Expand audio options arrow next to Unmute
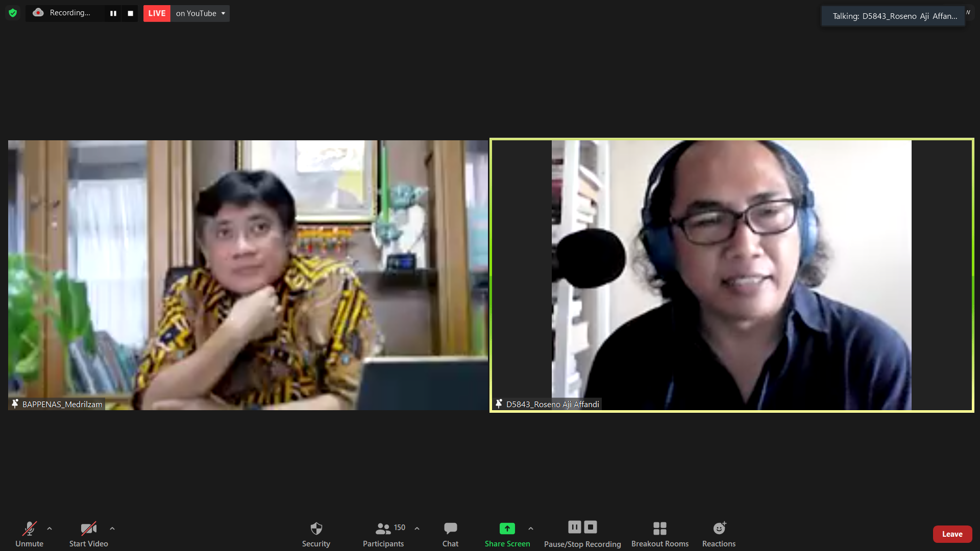Screen dimensions: 980x551 click(x=50, y=529)
